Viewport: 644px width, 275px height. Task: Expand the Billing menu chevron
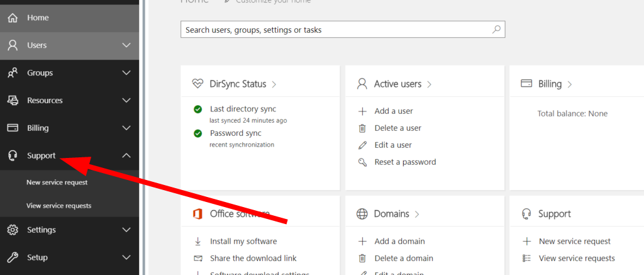click(x=126, y=128)
